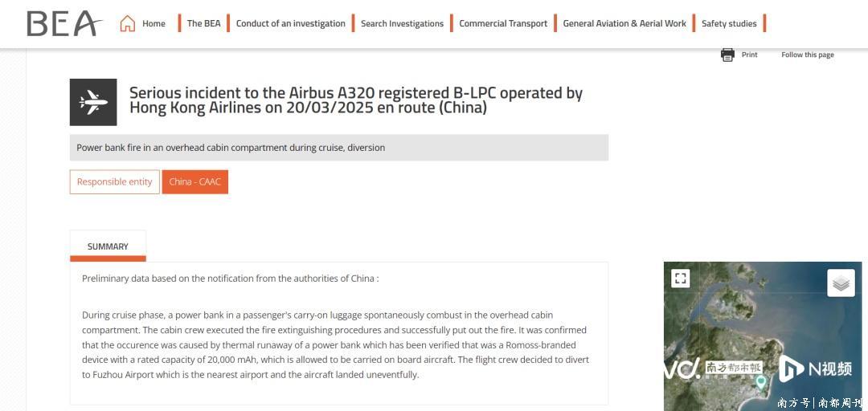Click the BEA logo
This screenshot has width=868, height=411.
click(x=64, y=23)
